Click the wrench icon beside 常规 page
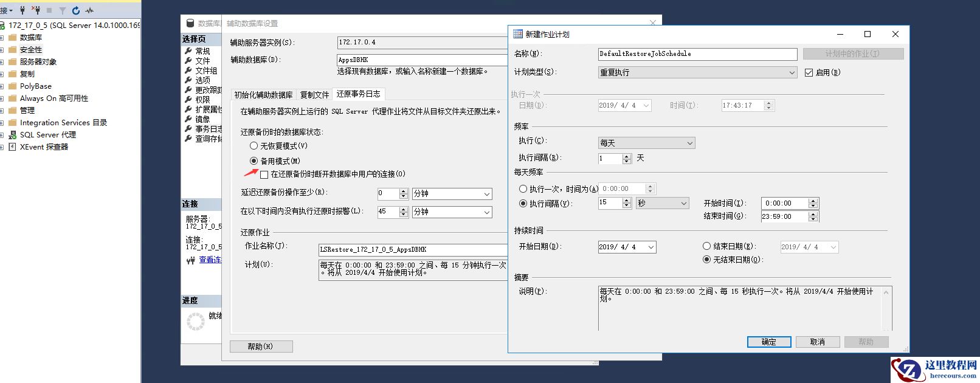980x383 pixels. [188, 51]
